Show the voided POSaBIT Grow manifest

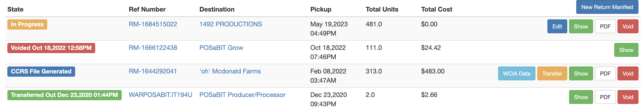(x=626, y=50)
